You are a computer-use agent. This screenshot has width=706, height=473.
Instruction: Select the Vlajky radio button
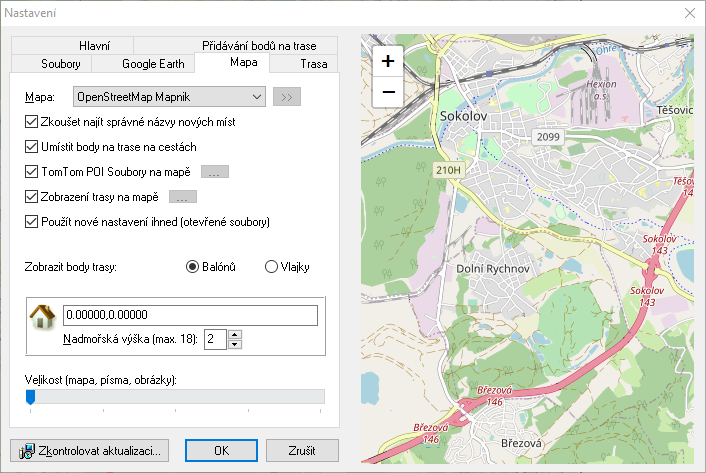271,266
